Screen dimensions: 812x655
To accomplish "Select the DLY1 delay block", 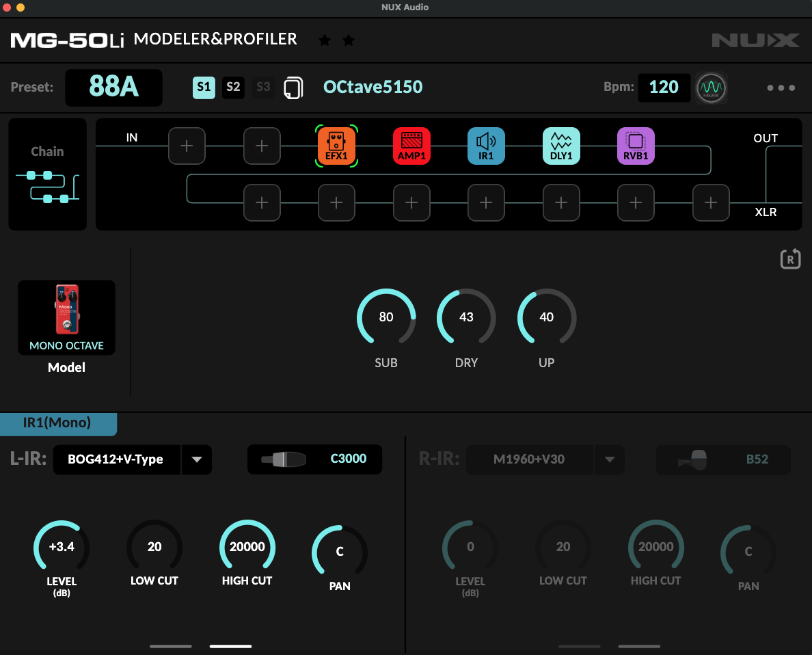I will (561, 146).
